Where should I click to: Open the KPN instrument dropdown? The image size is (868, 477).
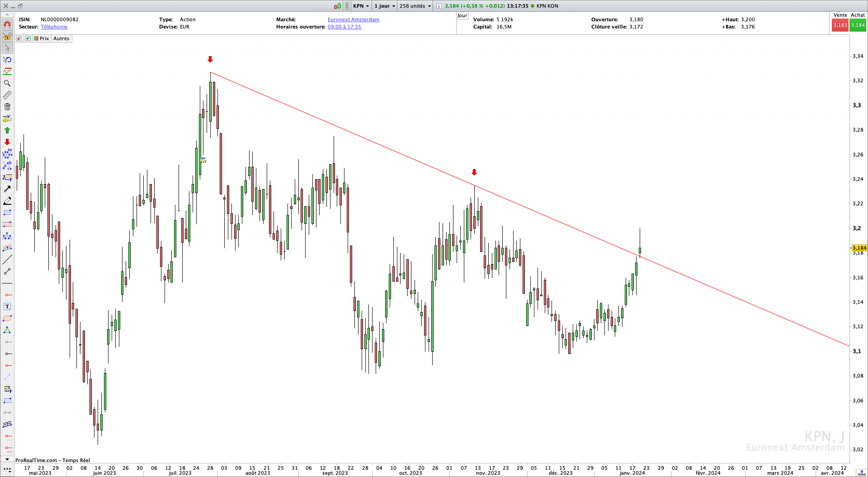coord(361,6)
